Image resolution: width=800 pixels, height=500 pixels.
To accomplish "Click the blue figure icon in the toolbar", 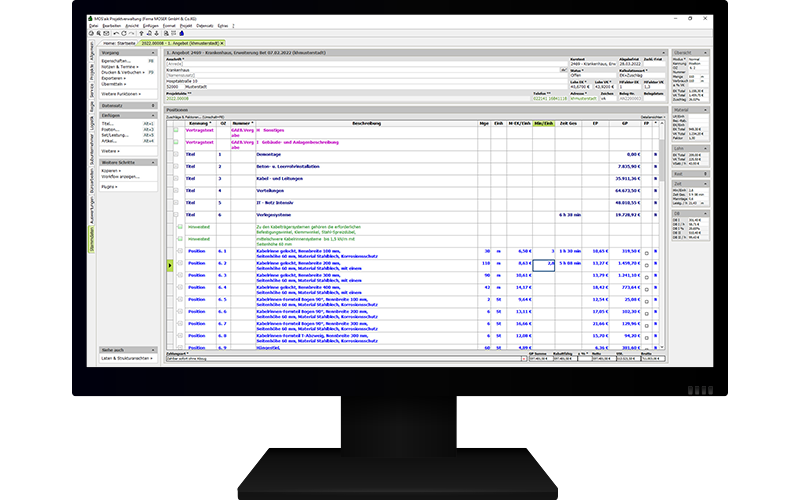I will (x=181, y=34).
